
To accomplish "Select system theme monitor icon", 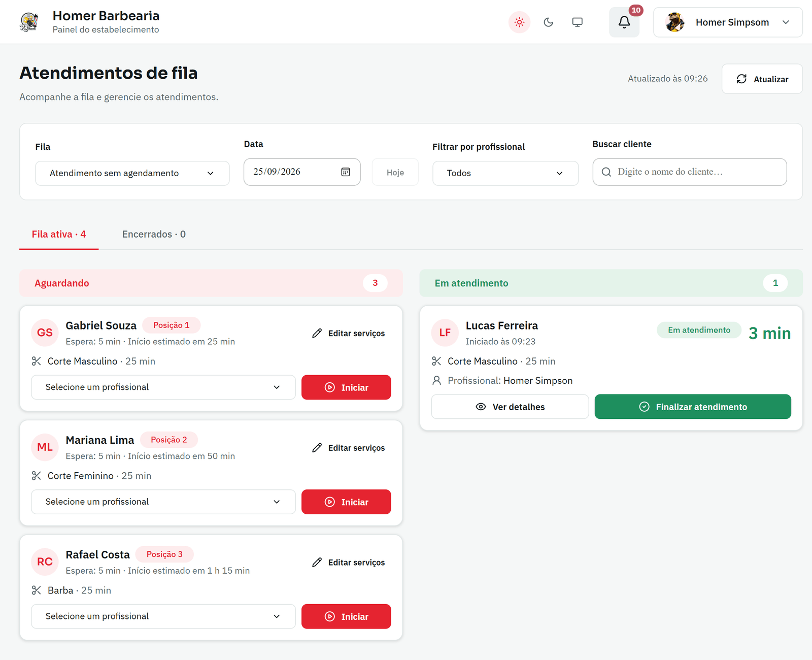I will 577,22.
